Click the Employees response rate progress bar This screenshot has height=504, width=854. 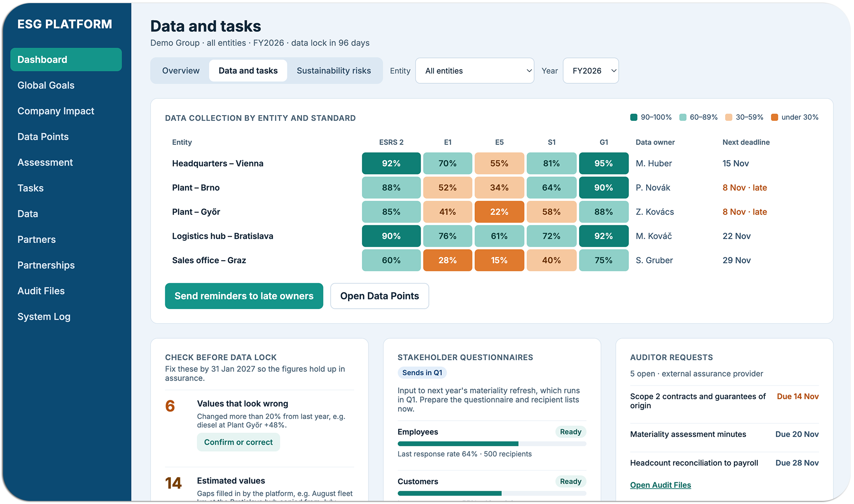(x=492, y=444)
